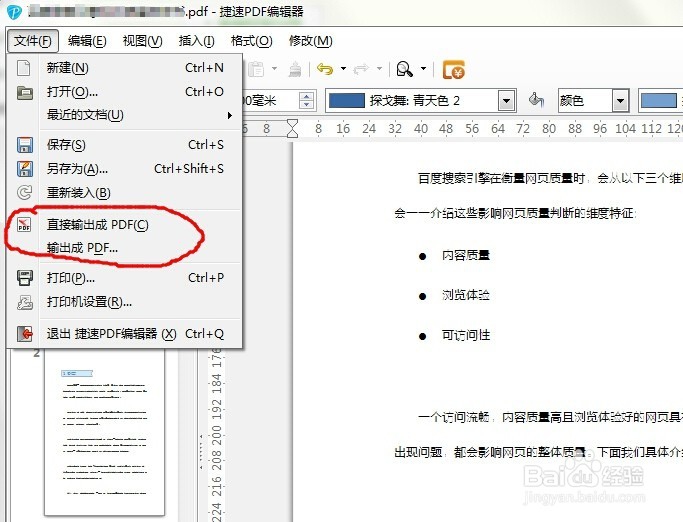Click the paste clipboard toolbar icon

click(x=257, y=69)
